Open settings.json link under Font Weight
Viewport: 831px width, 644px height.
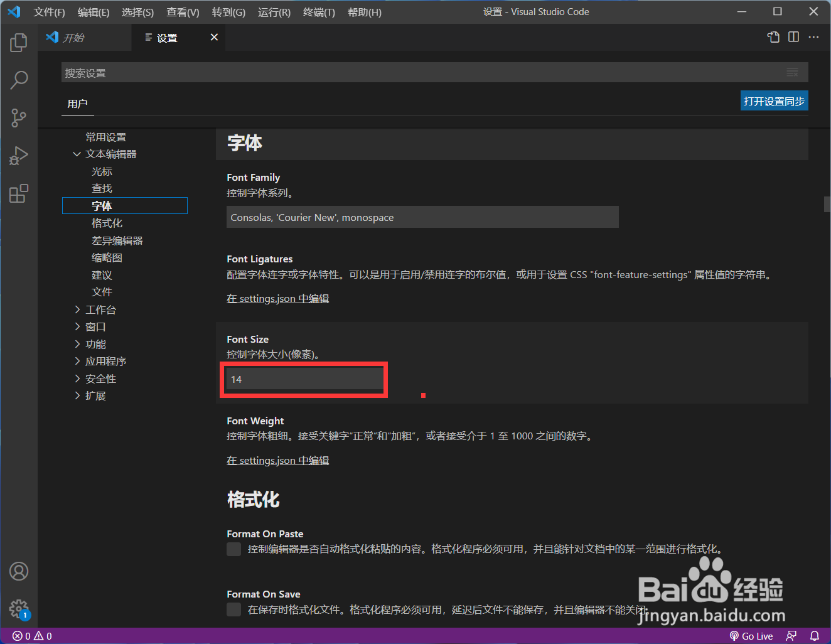pyautogui.click(x=277, y=461)
